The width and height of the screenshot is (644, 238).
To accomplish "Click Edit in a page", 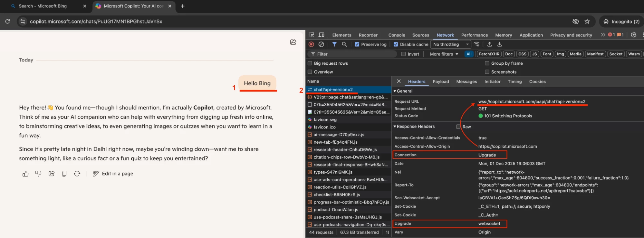I will pos(113,174).
